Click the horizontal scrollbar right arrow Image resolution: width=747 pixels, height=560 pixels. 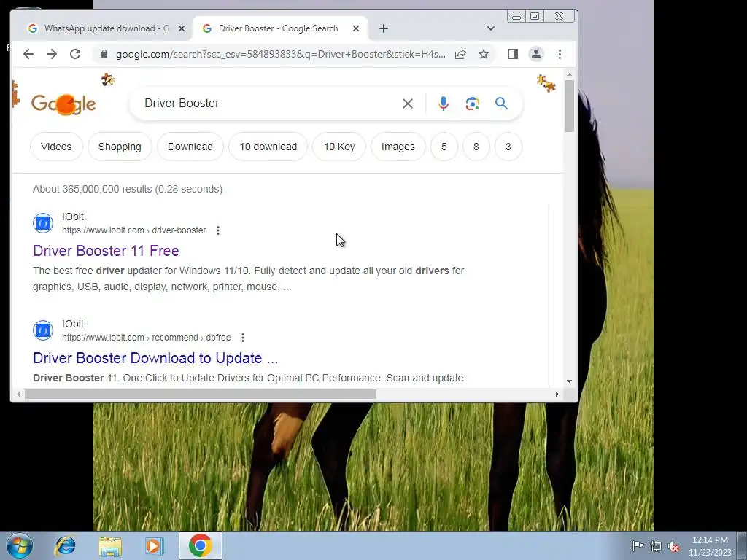click(x=557, y=394)
